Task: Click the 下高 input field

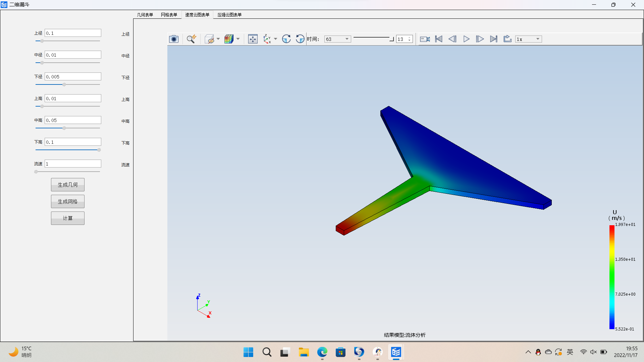Action: tap(73, 142)
